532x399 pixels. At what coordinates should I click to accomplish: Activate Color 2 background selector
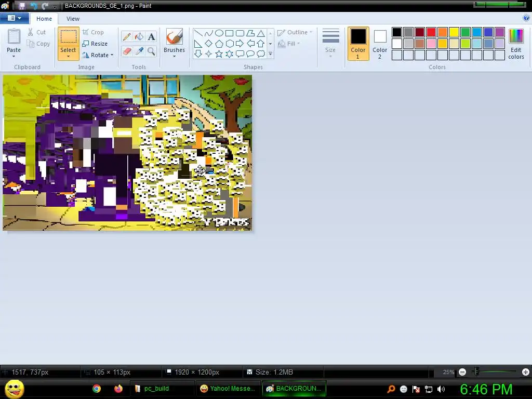click(x=380, y=44)
